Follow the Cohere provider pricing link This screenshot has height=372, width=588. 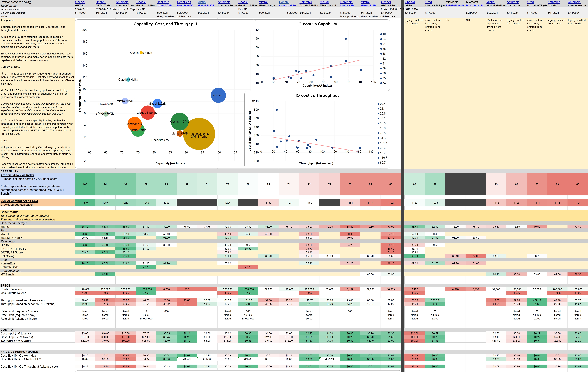click(284, 2)
